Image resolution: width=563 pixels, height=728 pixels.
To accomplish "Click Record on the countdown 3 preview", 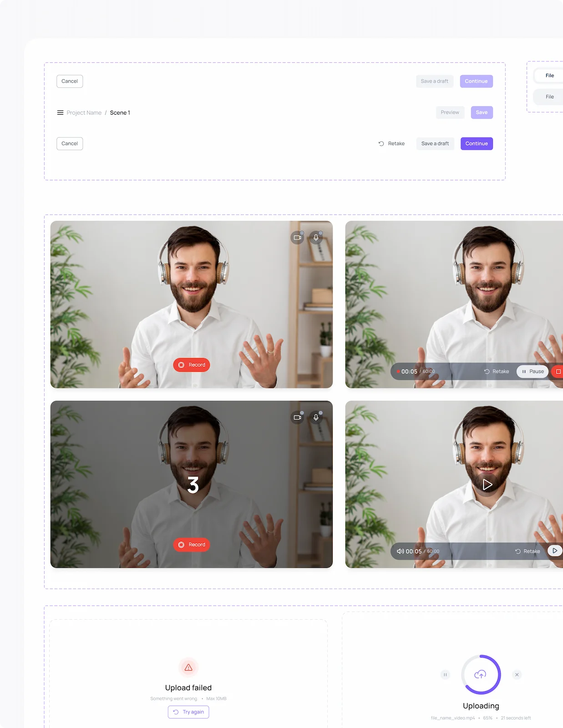I will (x=192, y=545).
